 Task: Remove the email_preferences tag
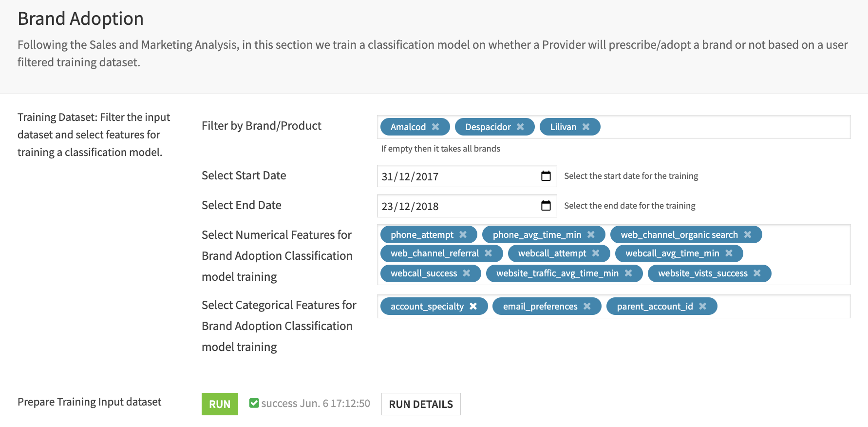click(x=587, y=306)
